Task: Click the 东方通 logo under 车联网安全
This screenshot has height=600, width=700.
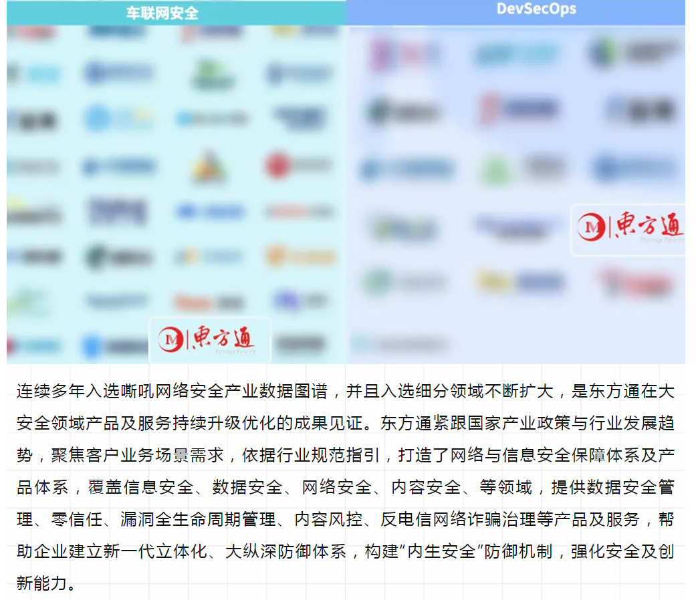Action: pos(209,340)
